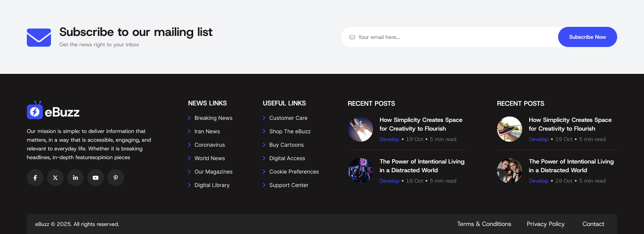Open the two women post thumbnail

tap(509, 171)
